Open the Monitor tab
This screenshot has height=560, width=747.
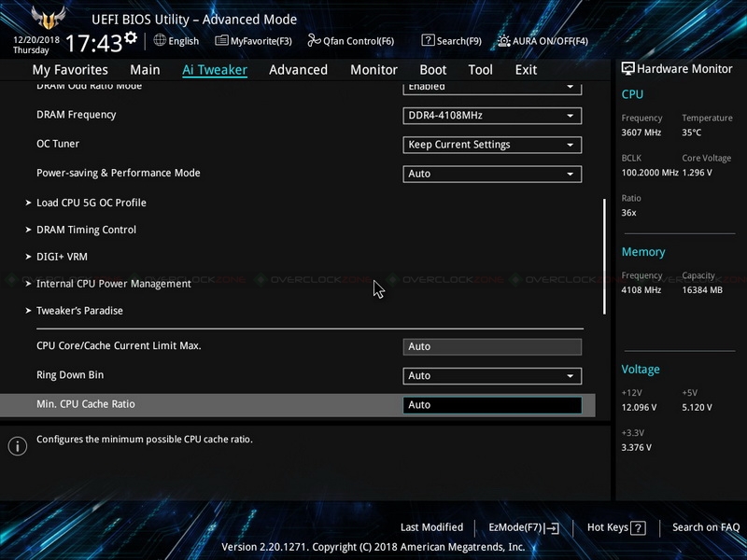coord(373,70)
